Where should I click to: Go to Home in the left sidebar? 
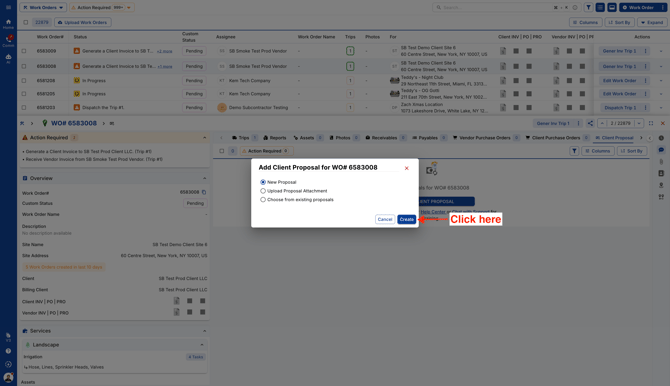(8, 24)
